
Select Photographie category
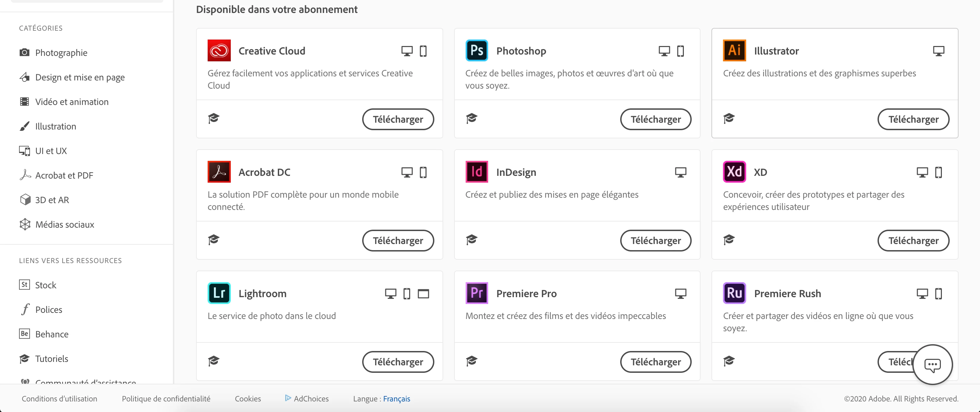pos(61,52)
